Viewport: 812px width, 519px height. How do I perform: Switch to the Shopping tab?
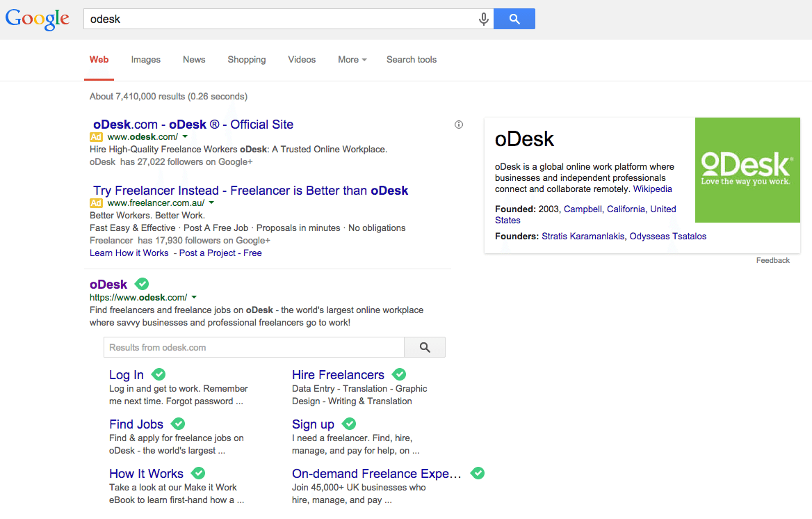tap(247, 60)
